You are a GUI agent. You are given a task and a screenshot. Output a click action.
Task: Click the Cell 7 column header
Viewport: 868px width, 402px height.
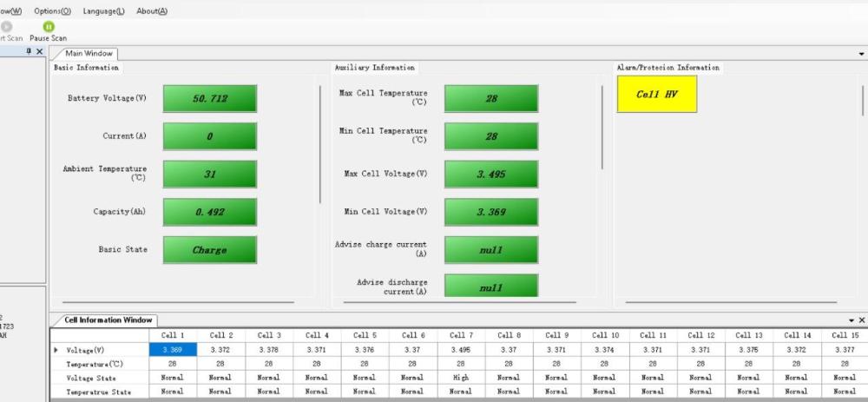pyautogui.click(x=461, y=335)
